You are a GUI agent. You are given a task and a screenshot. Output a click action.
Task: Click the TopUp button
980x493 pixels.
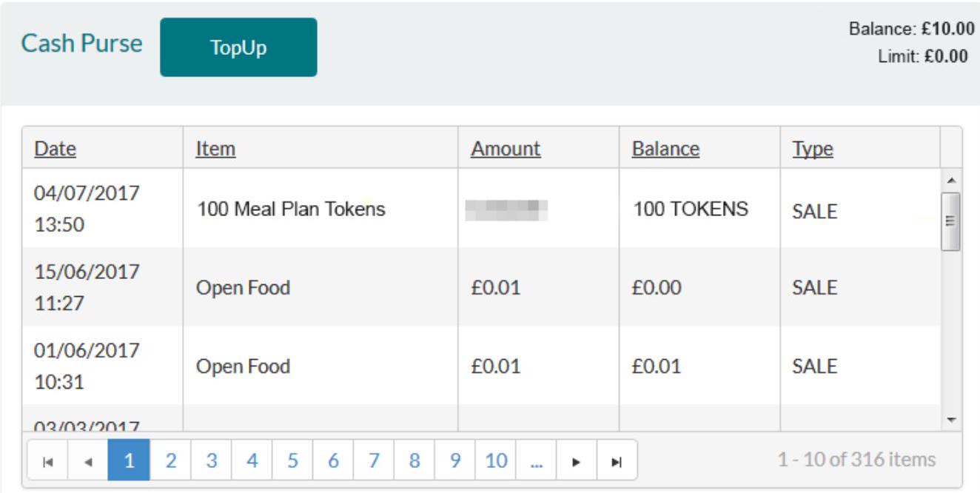[x=238, y=48]
